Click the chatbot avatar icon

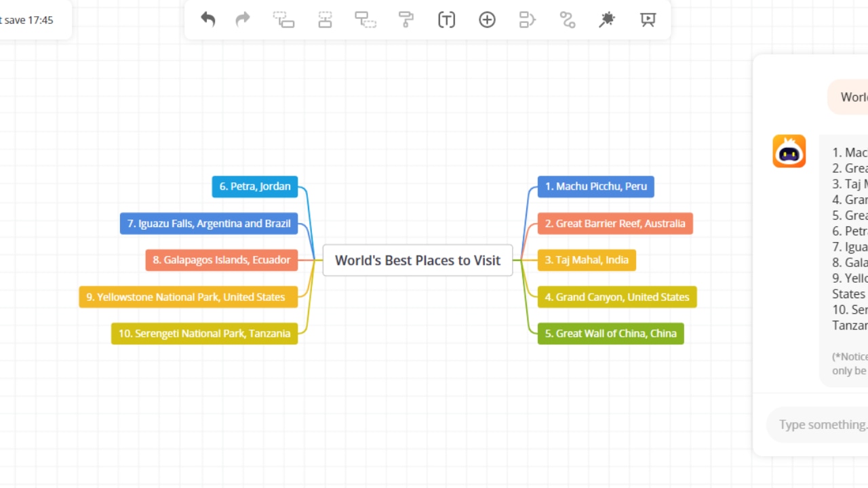point(789,151)
